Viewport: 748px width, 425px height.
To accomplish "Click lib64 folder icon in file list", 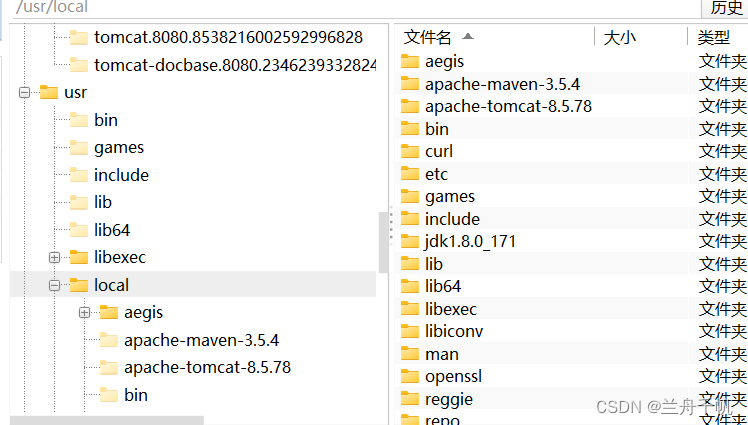I will (x=410, y=286).
